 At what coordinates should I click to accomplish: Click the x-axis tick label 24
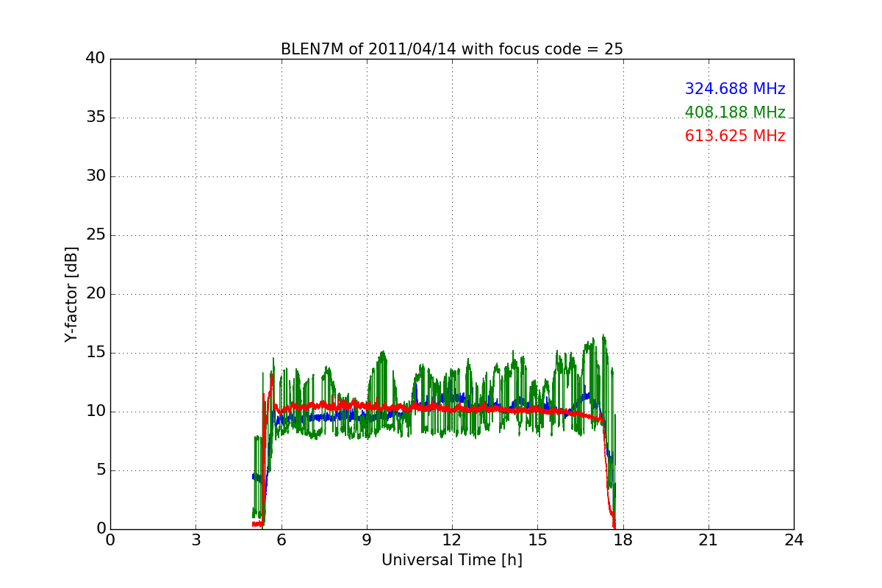[794, 540]
